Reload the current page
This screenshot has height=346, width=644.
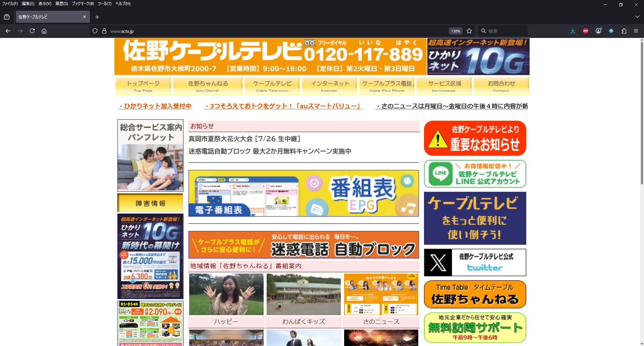32,31
